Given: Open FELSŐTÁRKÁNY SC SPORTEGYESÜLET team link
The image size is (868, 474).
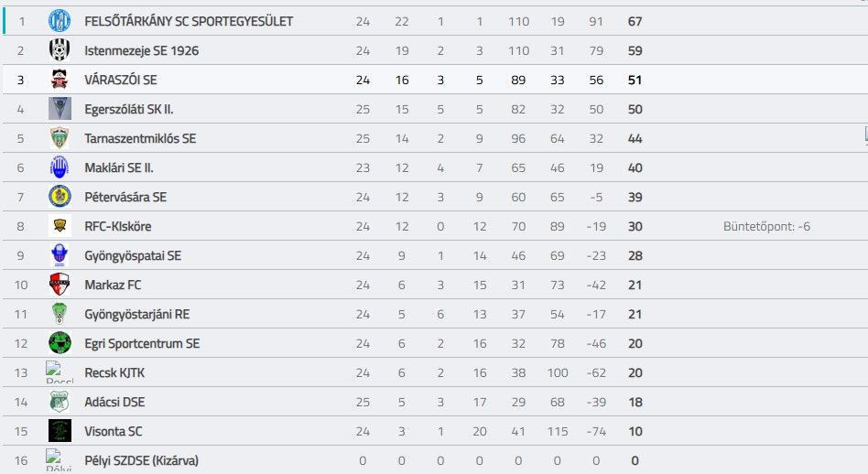Looking at the screenshot, I should pyautogui.click(x=189, y=22).
